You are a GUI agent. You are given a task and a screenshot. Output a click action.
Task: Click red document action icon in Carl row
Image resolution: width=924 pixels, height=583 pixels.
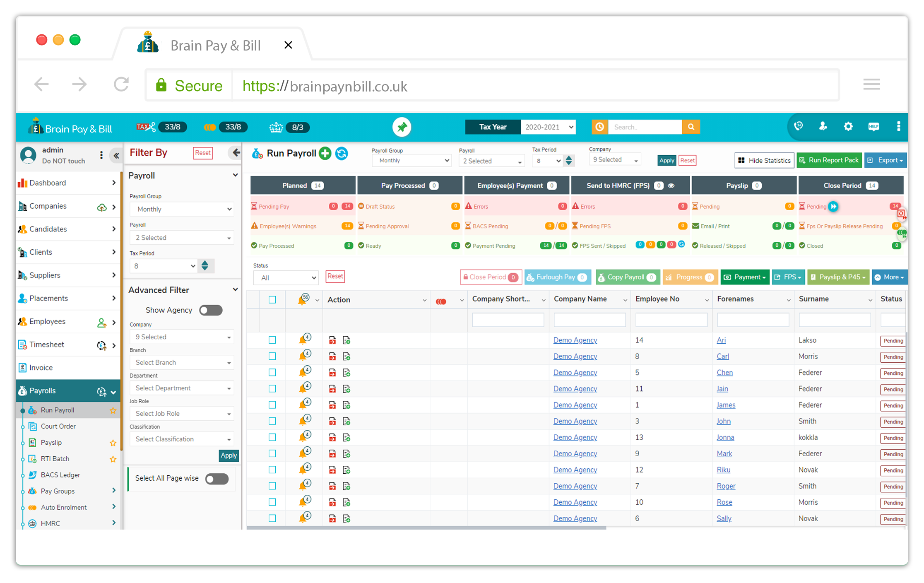332,357
